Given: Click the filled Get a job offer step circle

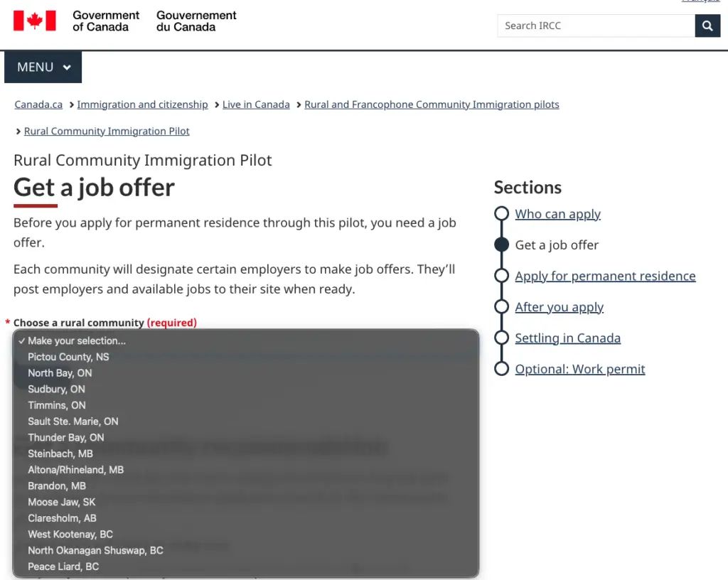Looking at the screenshot, I should click(x=501, y=245).
